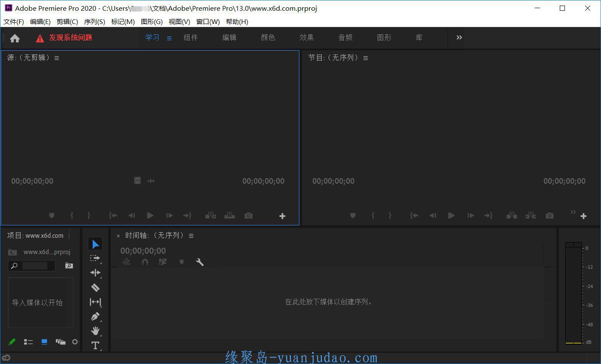Select the Razor tool
The height and width of the screenshot is (364, 601).
tap(95, 288)
